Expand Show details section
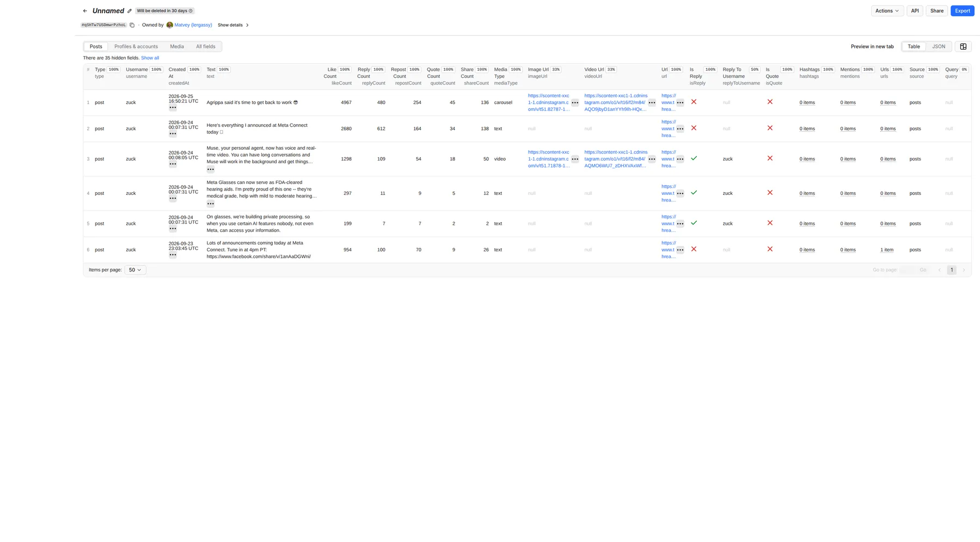This screenshot has height=542, width=980. pos(233,25)
